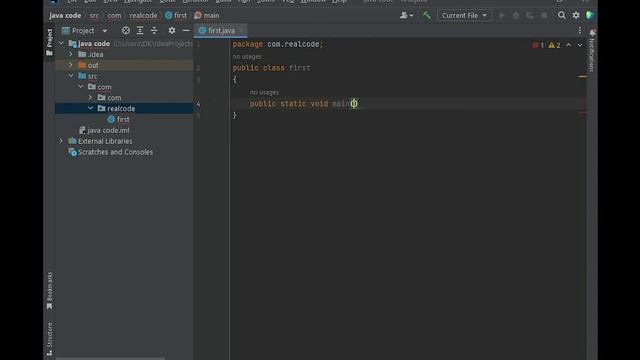
Task: Expand the out folder
Action: (71, 65)
